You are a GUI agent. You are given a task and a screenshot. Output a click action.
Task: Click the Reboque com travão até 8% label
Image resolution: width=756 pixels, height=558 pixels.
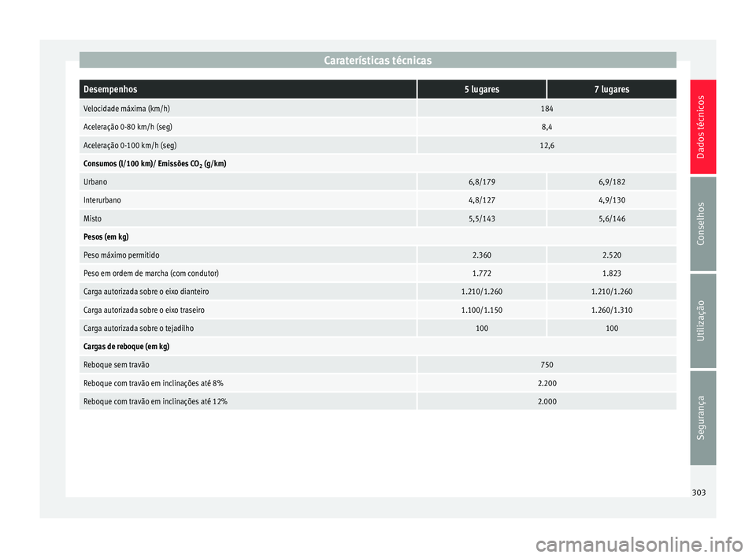[x=154, y=383]
